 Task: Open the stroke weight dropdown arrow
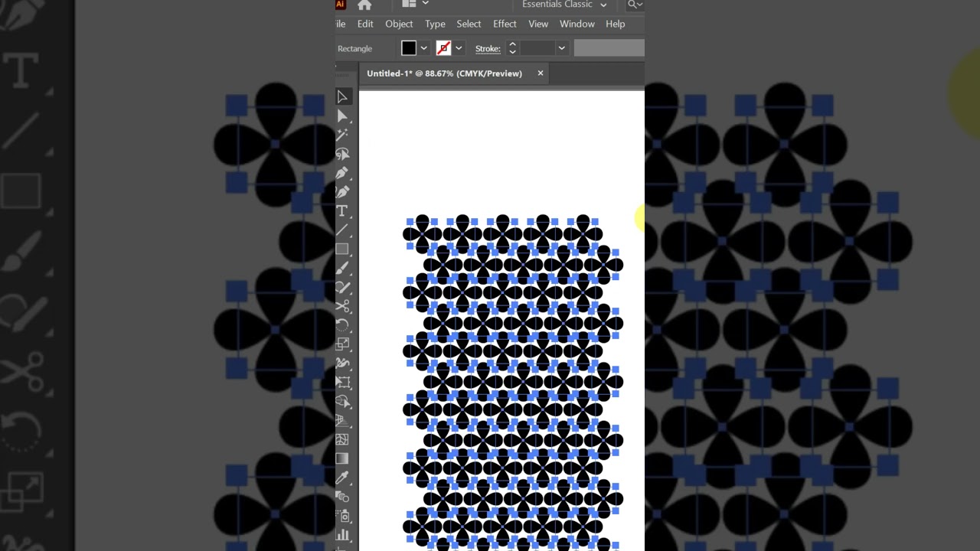tap(561, 48)
